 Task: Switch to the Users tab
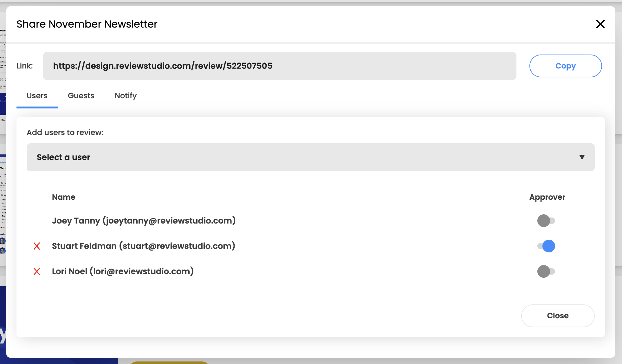tap(37, 96)
